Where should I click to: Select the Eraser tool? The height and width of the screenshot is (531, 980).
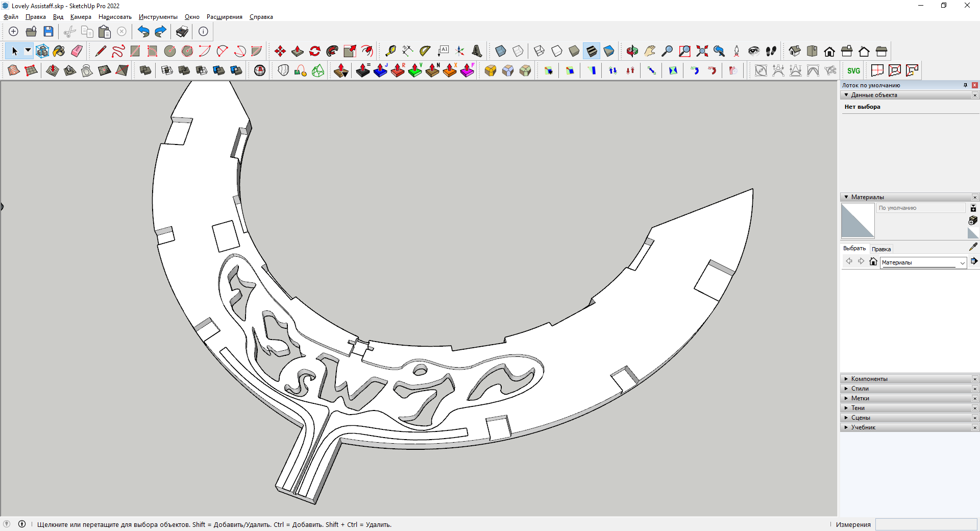coord(77,51)
